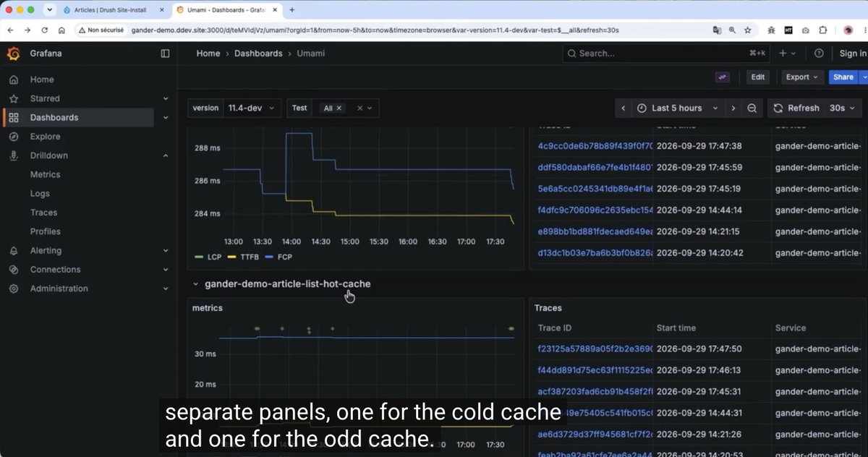868x457 pixels.
Task: Click the blue Share button
Action: click(x=843, y=77)
